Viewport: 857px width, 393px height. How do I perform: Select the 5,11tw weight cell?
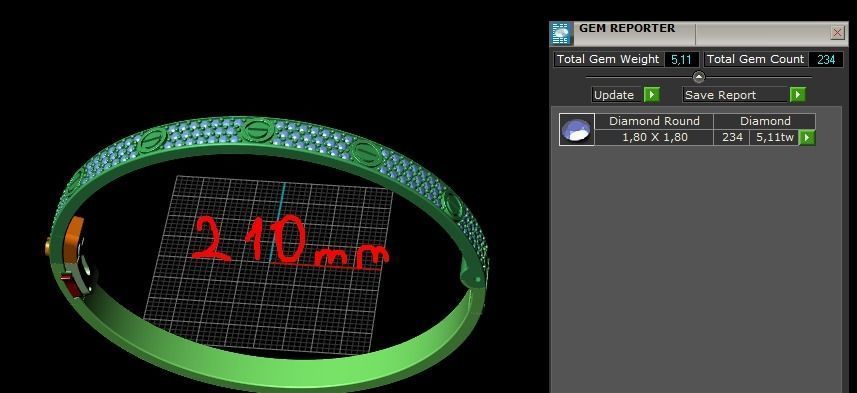point(774,137)
